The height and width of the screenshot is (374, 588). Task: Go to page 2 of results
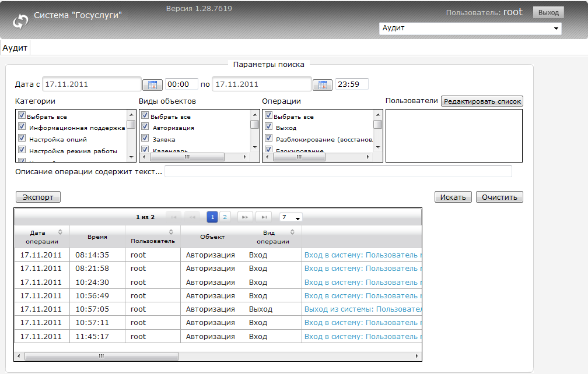pyautogui.click(x=225, y=217)
